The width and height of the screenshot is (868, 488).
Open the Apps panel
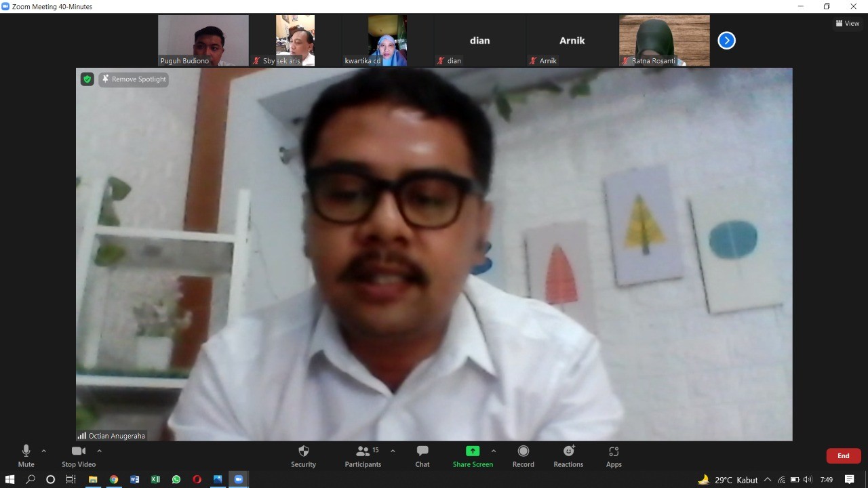pyautogui.click(x=614, y=456)
